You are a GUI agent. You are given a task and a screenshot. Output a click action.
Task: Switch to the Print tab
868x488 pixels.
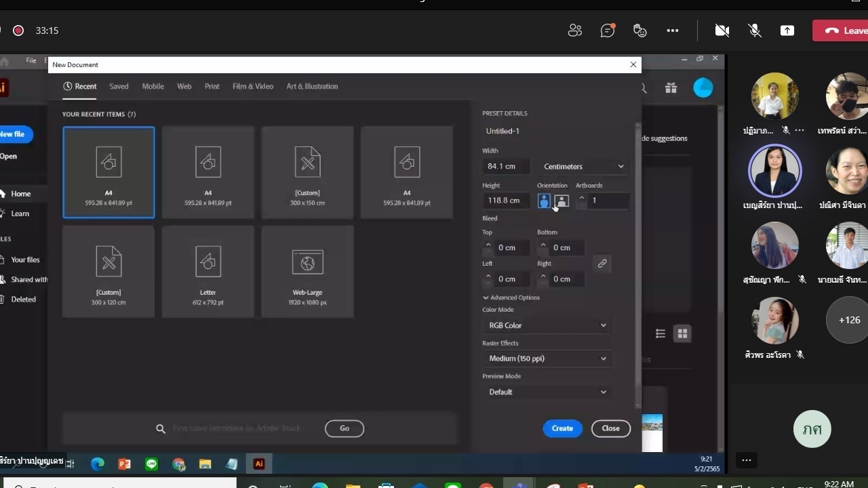click(x=212, y=86)
